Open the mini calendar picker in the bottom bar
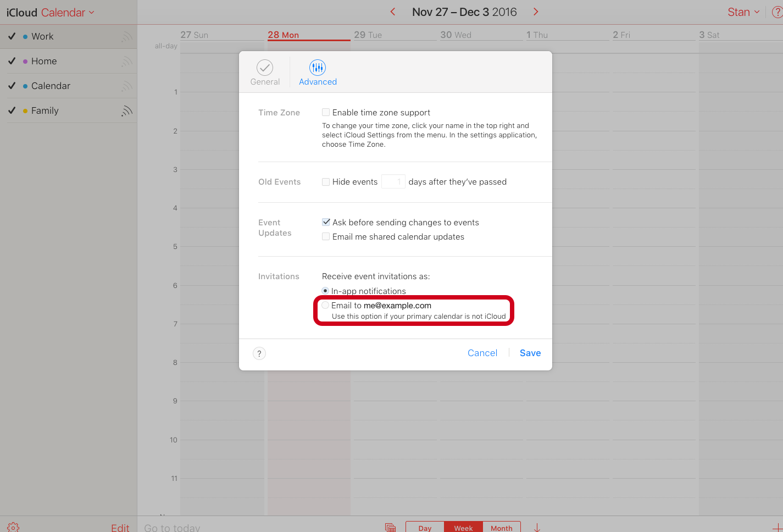Image resolution: width=783 pixels, height=532 pixels. click(390, 527)
